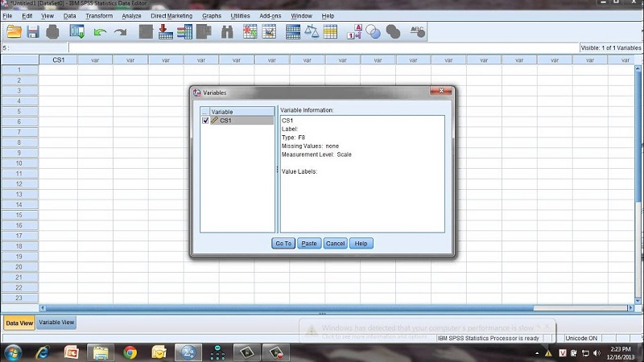Click the Weight Cases scales icon
644x362 pixels.
312,31
